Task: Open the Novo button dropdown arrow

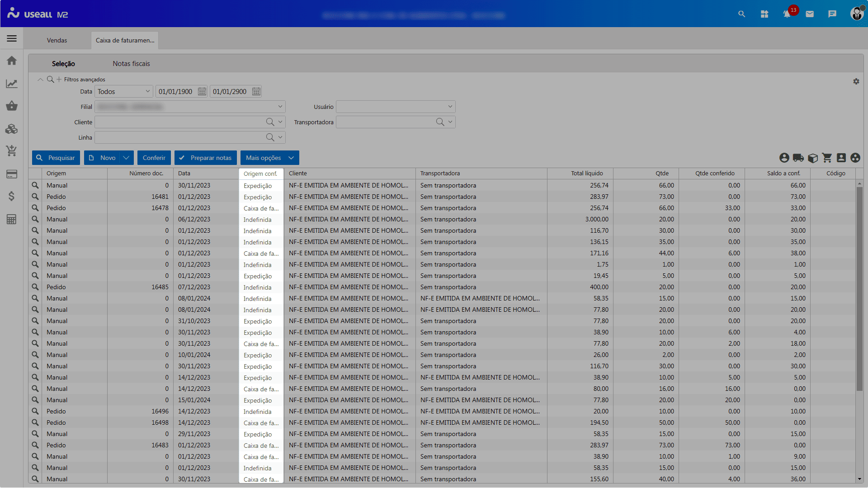Action: (x=126, y=158)
